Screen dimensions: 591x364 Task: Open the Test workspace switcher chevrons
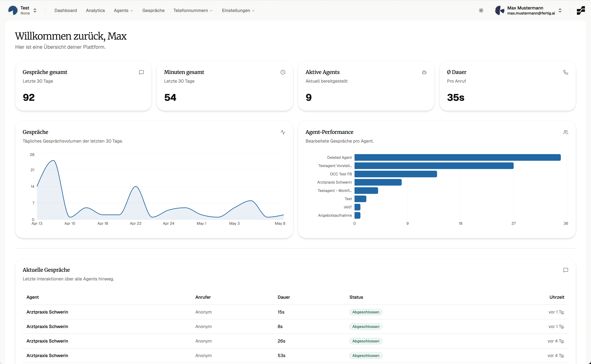coord(35,10)
